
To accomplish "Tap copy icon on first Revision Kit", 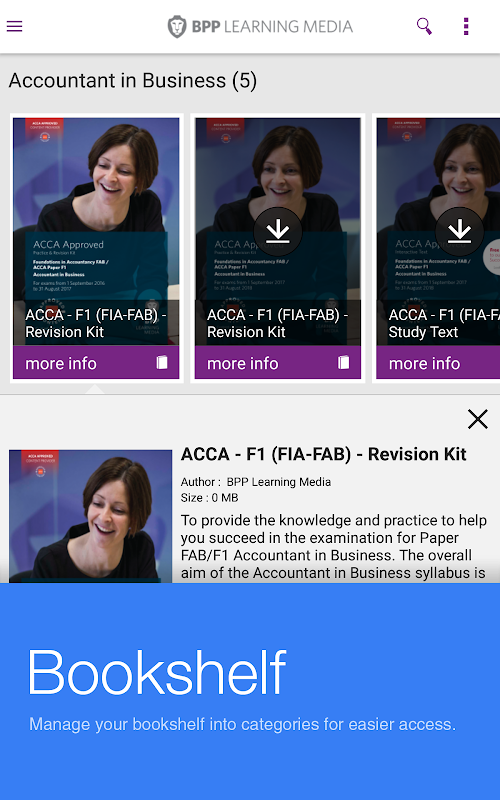I will click(x=162, y=362).
